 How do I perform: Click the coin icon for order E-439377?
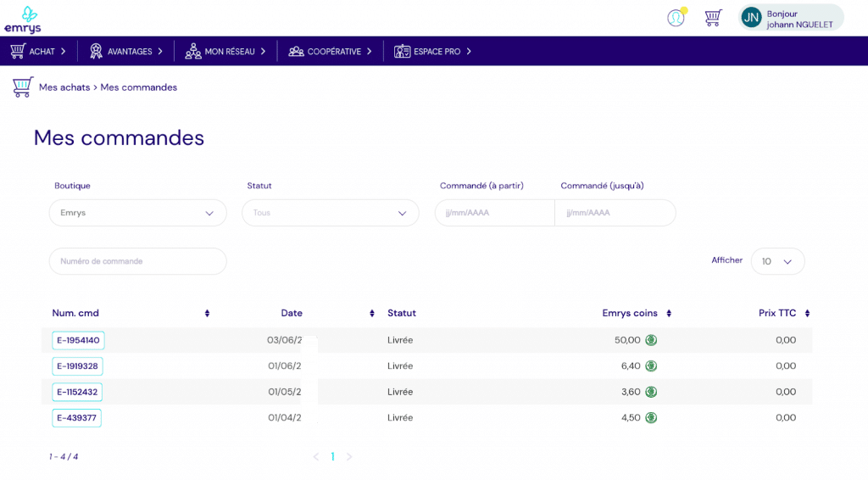651,417
